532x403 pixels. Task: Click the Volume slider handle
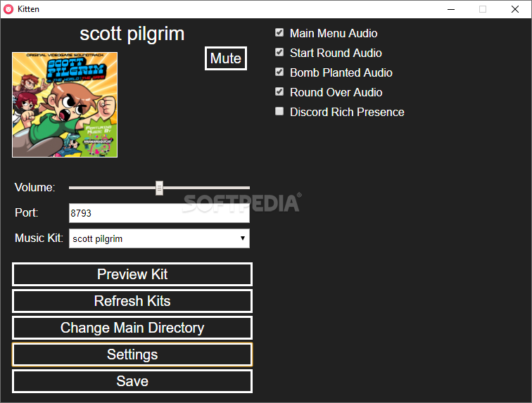click(159, 188)
